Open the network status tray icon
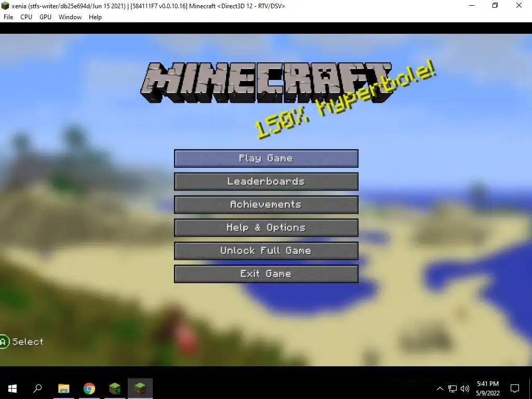532x399 pixels. (453, 389)
